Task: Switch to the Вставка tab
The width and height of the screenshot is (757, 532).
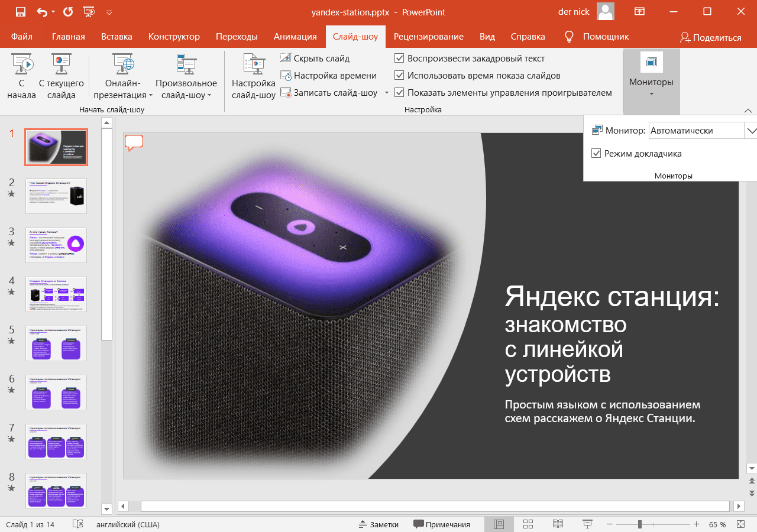Action: tap(117, 37)
